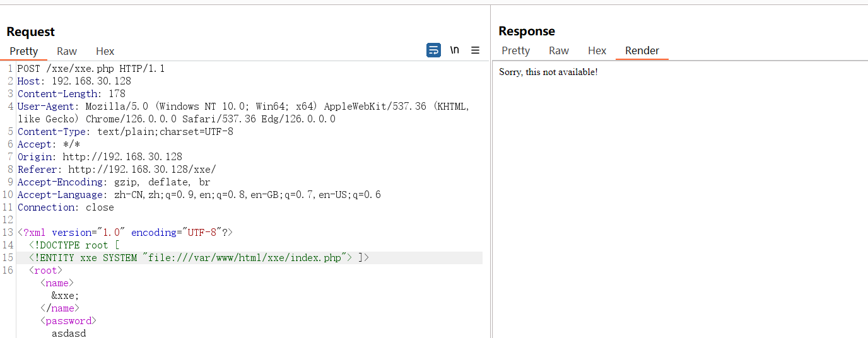Viewport: 868px width, 338px height.
Task: Switch to Request Pretty tab
Action: click(24, 51)
